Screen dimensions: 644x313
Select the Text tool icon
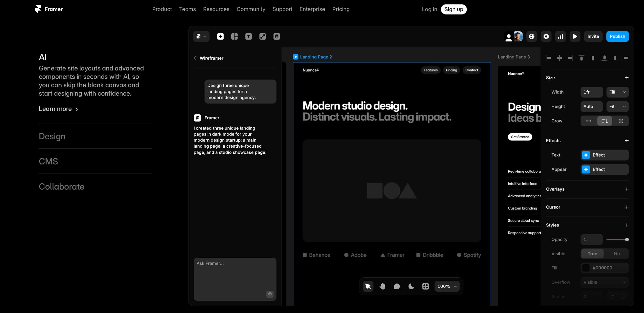(248, 36)
